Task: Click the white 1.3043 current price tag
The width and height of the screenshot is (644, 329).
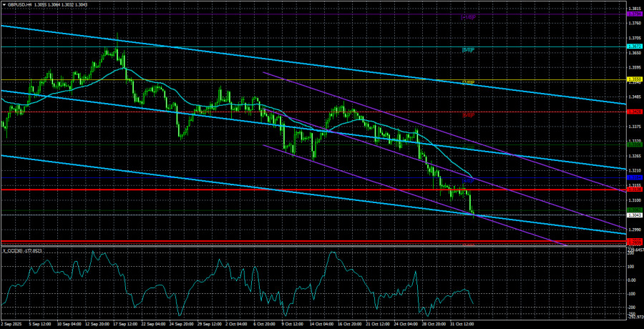Action: point(633,215)
